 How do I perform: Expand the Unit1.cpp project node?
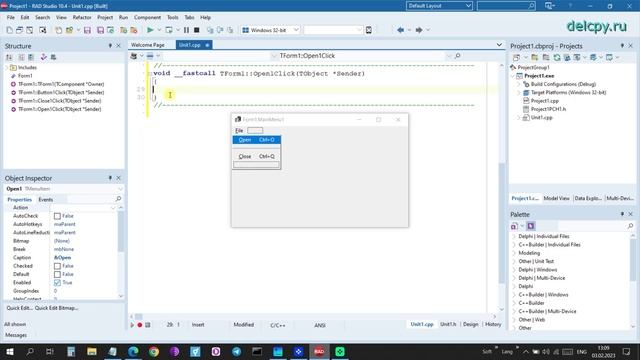click(519, 118)
